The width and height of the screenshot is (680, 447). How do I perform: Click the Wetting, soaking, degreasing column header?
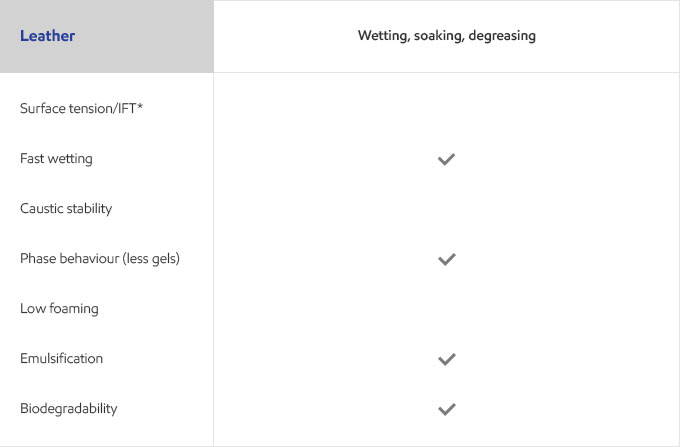pyautogui.click(x=447, y=36)
